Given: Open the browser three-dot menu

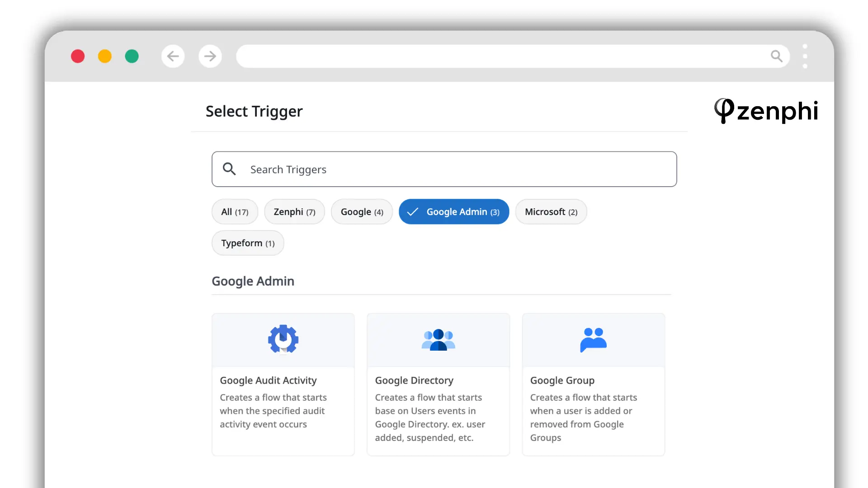Looking at the screenshot, I should pyautogui.click(x=805, y=56).
